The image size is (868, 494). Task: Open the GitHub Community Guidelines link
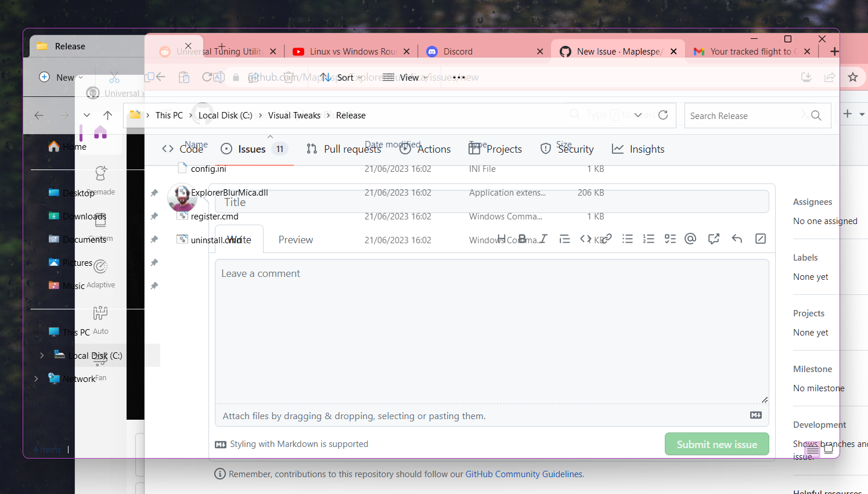point(523,474)
